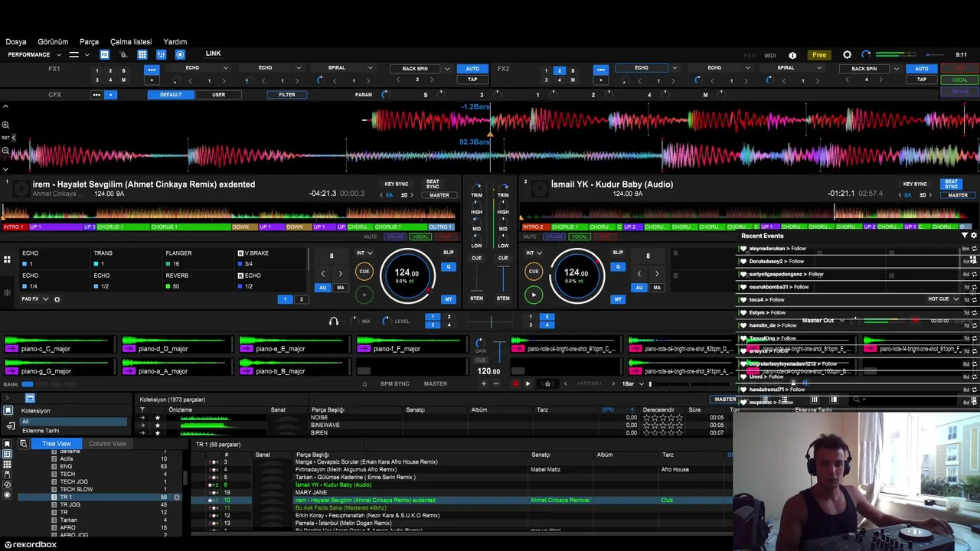Click the Free plan button
980x551 pixels.
(819, 55)
